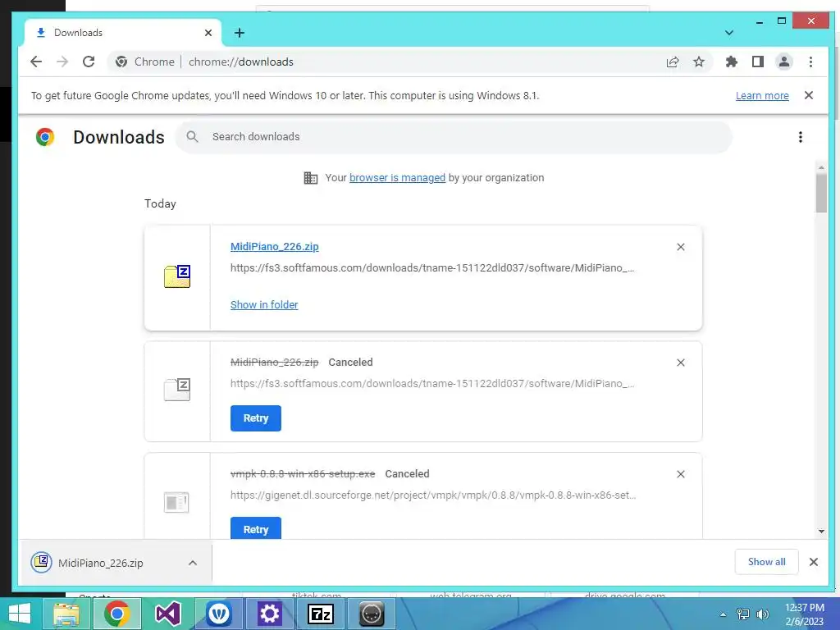Click the Show all downloads button

[x=767, y=561]
